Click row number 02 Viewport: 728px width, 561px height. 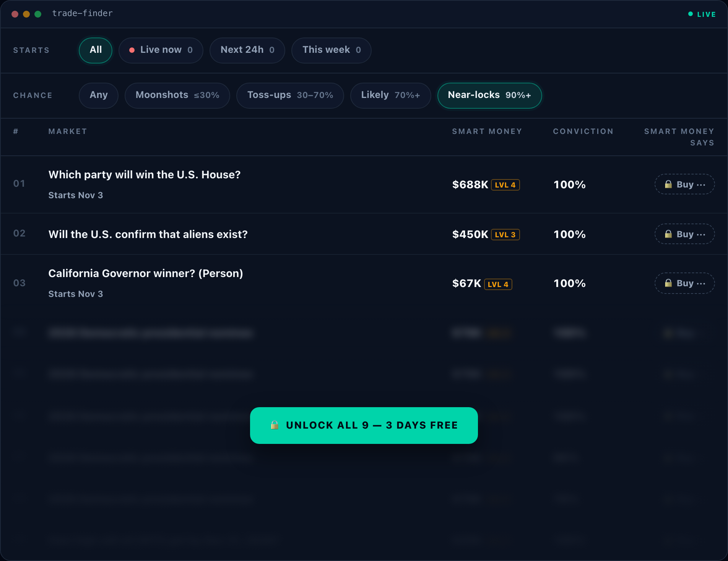[x=19, y=233]
